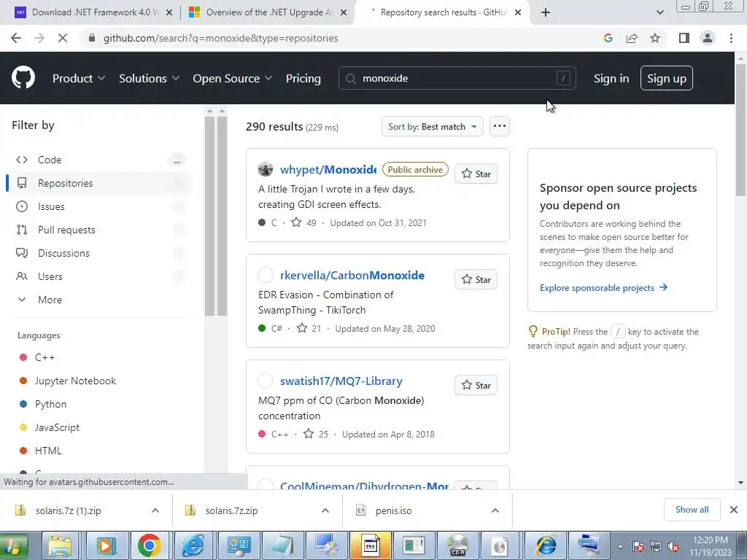Open the solaris.7z.zip download options arrow
The height and width of the screenshot is (560, 747).
point(325,510)
